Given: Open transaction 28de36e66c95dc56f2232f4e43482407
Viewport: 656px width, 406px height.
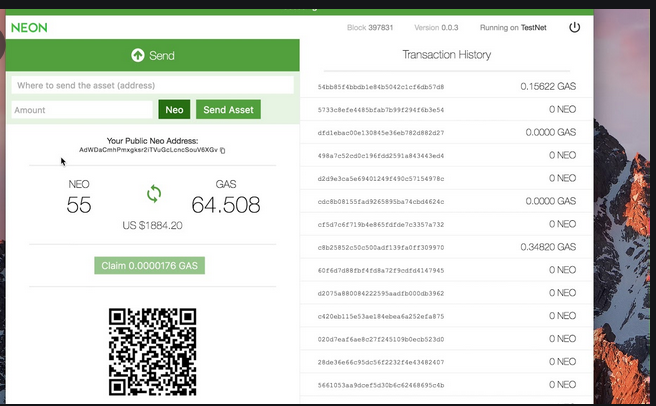Looking at the screenshot, I should [381, 362].
